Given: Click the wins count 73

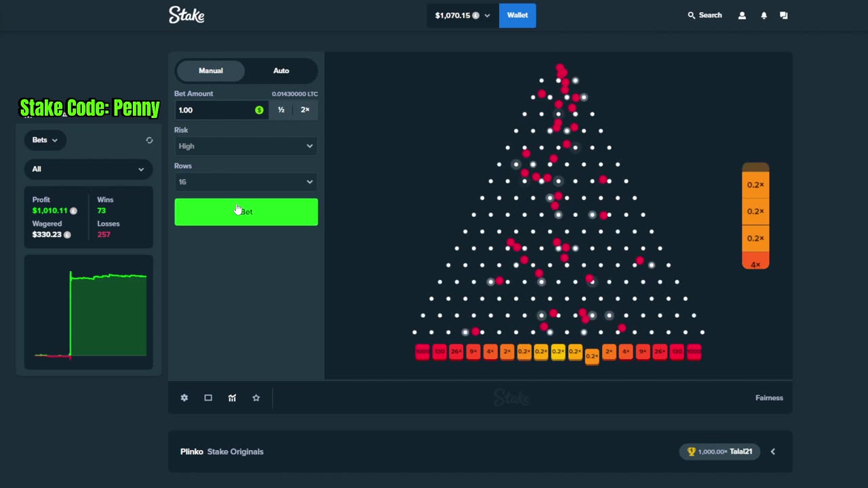Looking at the screenshot, I should [x=102, y=211].
